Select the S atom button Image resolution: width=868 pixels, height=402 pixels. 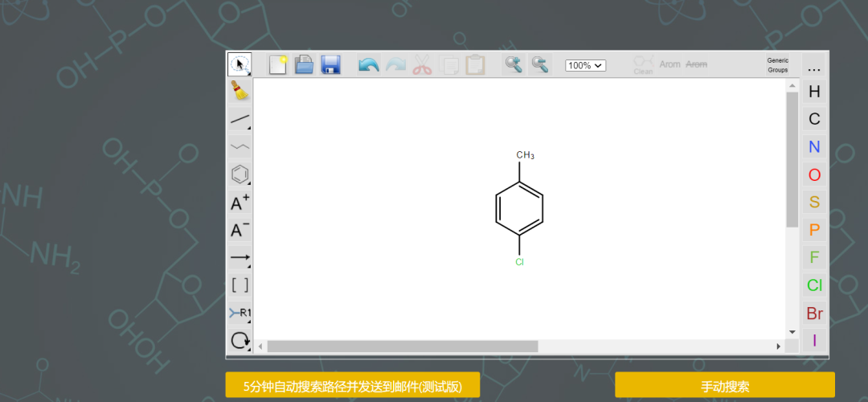click(814, 202)
